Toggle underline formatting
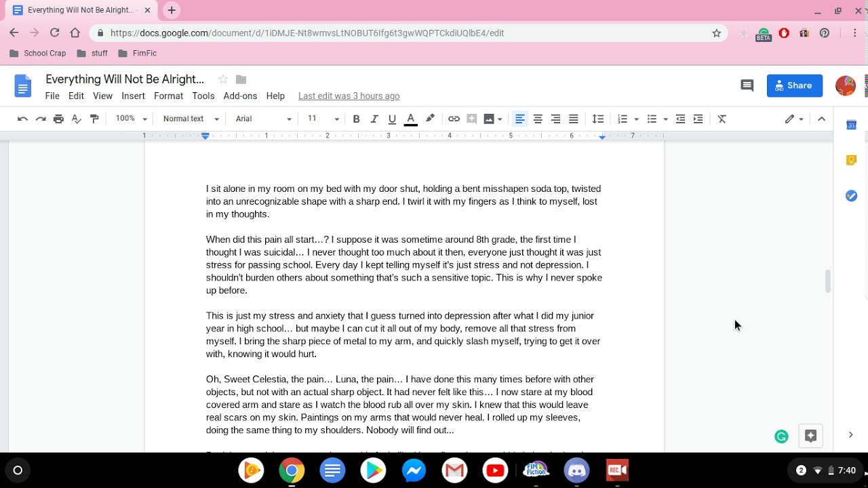 (392, 119)
